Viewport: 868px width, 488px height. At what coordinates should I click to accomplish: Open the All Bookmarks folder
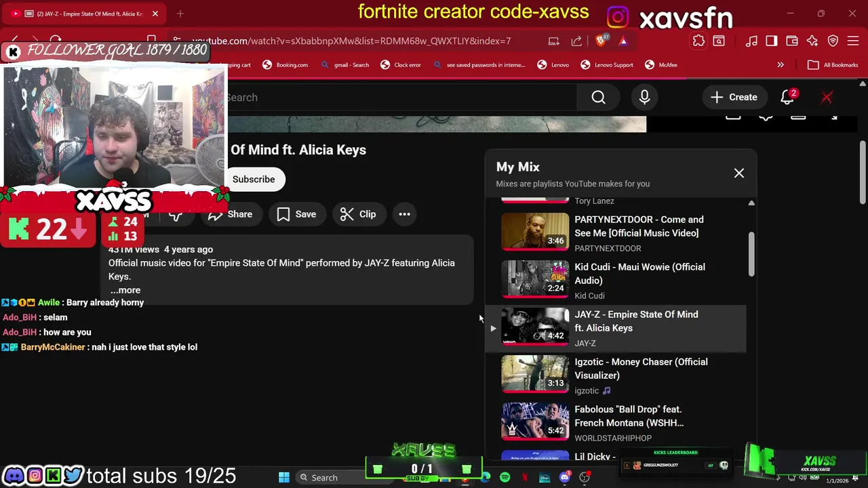tap(833, 64)
